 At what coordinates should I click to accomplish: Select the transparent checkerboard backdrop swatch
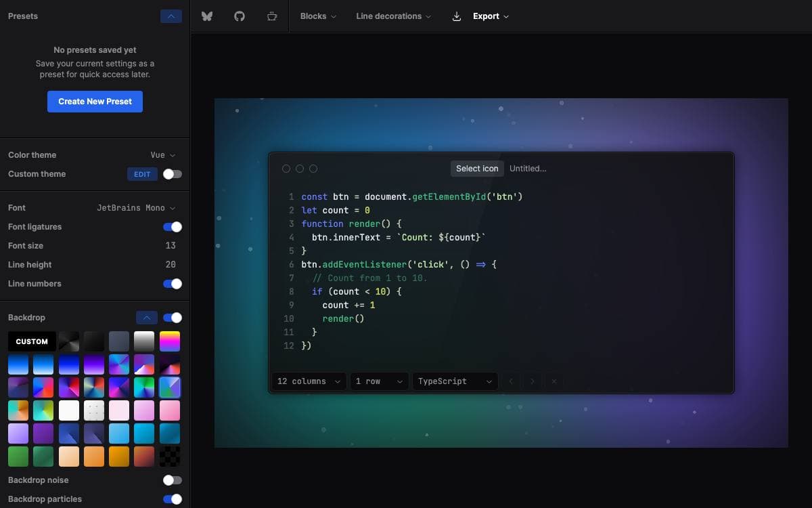pos(170,457)
